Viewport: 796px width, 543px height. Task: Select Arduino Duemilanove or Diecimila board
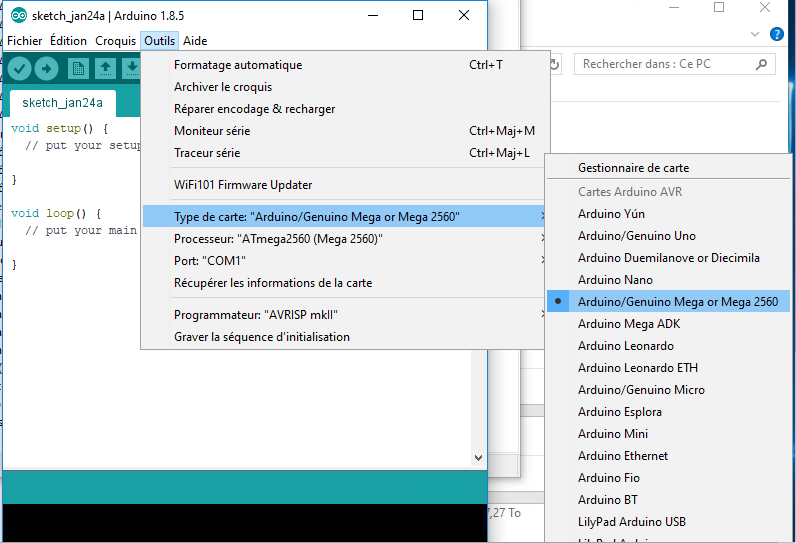tap(668, 258)
